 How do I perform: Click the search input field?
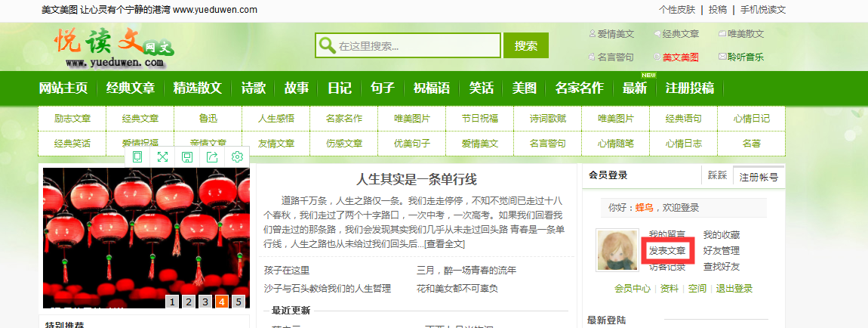[x=417, y=45]
